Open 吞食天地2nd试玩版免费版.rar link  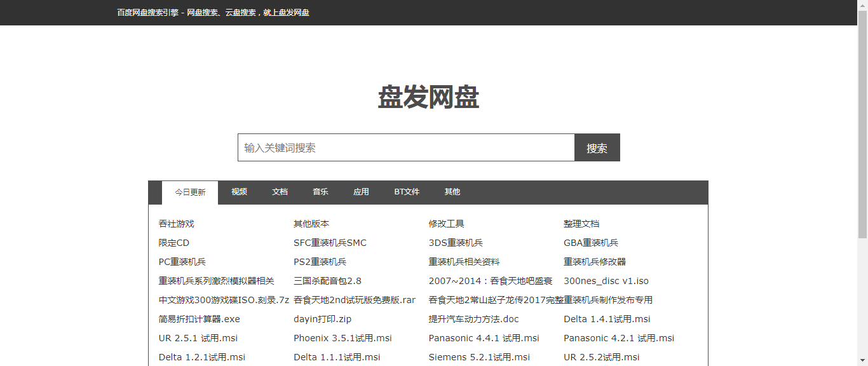pyautogui.click(x=355, y=300)
